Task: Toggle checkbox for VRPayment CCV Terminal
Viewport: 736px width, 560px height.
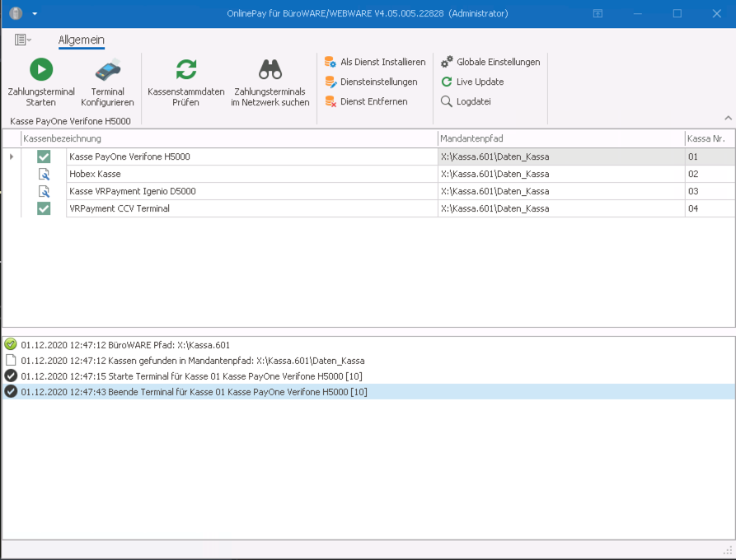Action: [x=44, y=208]
